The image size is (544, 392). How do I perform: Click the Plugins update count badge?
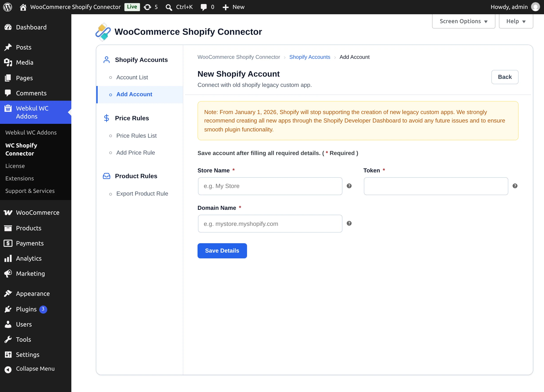[x=43, y=309]
